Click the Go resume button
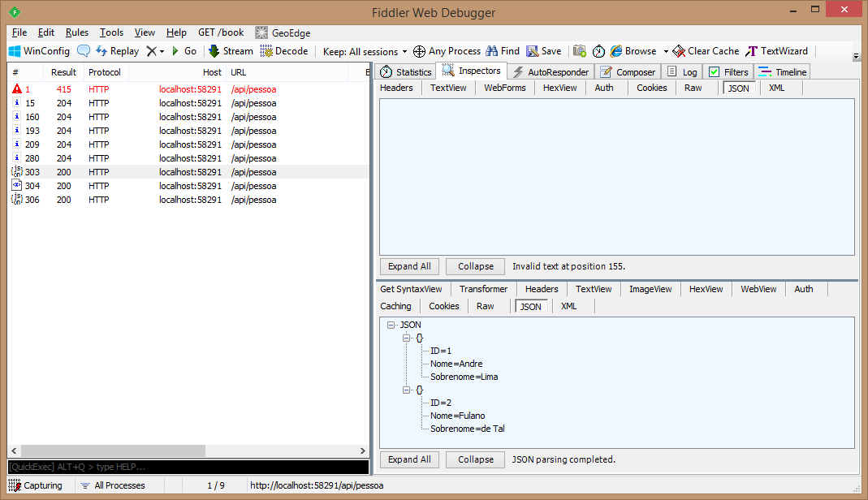The height and width of the screenshot is (500, 868). point(184,51)
